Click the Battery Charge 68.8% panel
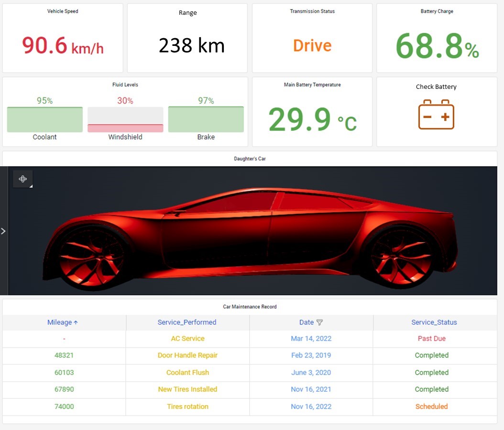504x430 pixels. pos(437,38)
